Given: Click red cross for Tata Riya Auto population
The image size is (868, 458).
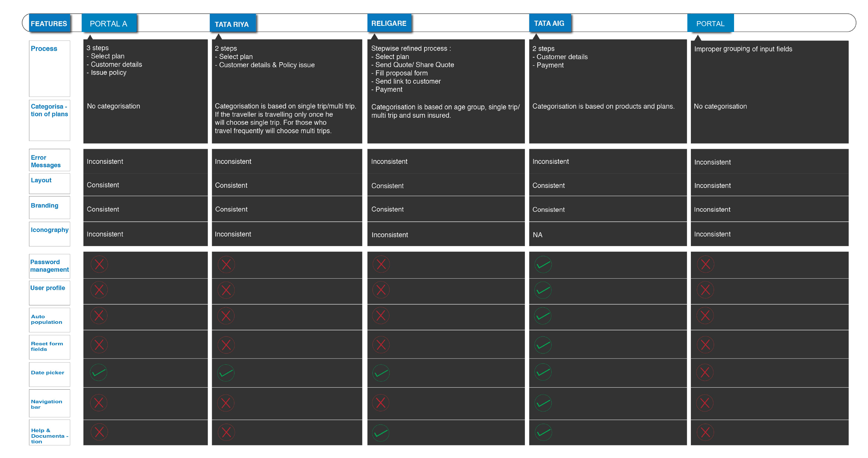Looking at the screenshot, I should [x=226, y=316].
